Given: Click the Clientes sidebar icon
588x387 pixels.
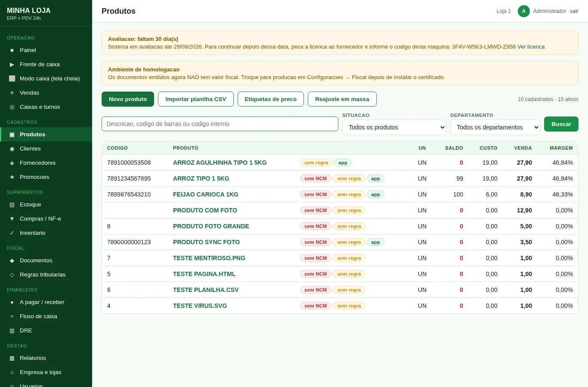Looking at the screenshot, I should tap(12, 149).
